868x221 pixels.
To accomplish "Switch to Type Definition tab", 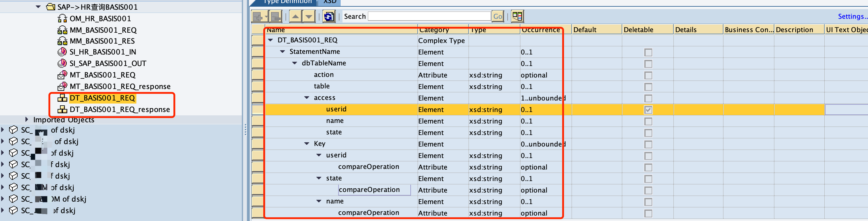I will [x=287, y=2].
